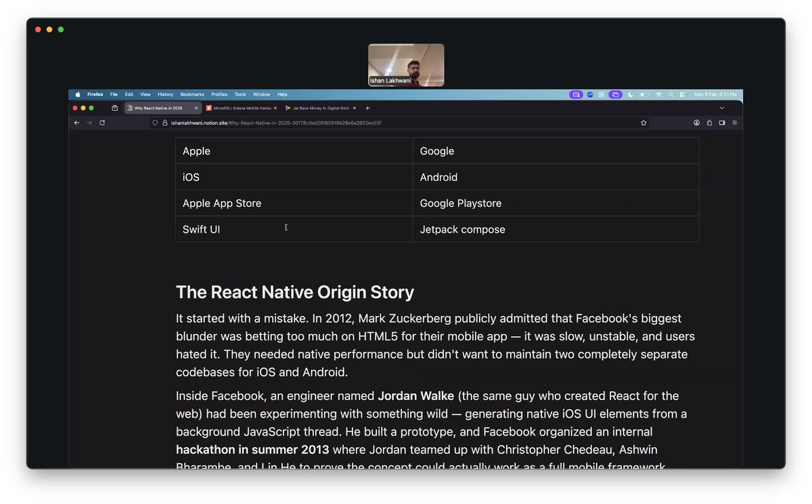Click The React Native Origin Story heading

295,292
